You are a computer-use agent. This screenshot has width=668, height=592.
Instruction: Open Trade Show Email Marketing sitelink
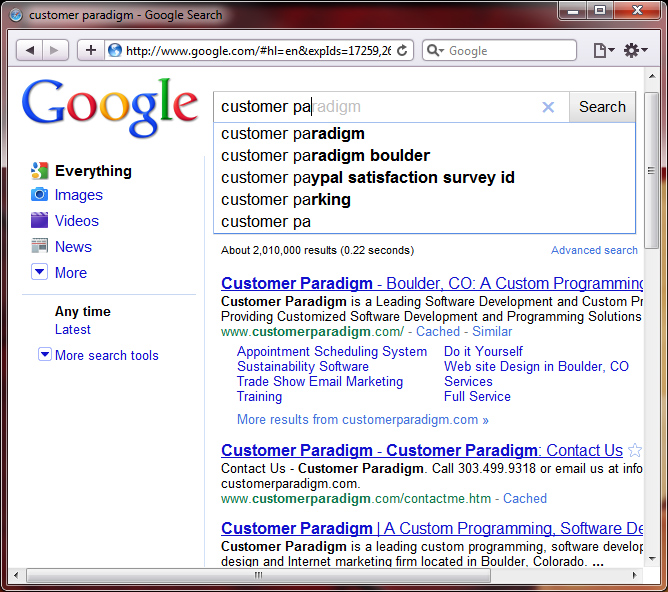pyautogui.click(x=320, y=382)
